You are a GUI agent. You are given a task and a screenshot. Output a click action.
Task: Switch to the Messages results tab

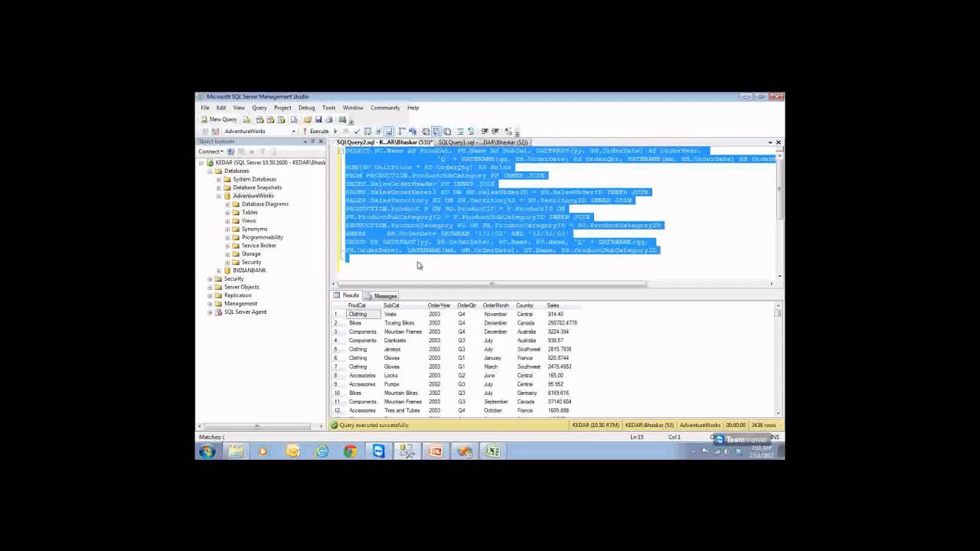(381, 295)
